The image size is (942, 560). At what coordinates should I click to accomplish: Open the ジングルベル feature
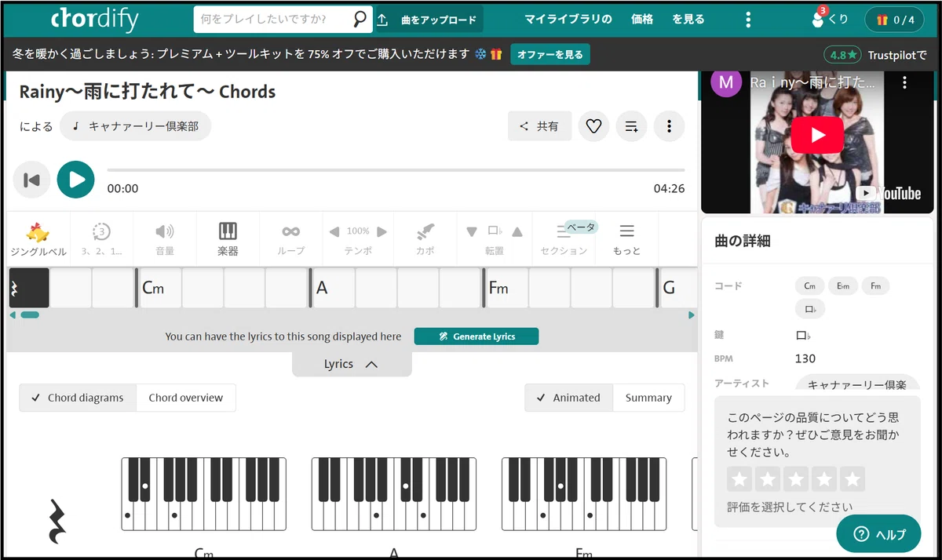click(x=38, y=239)
